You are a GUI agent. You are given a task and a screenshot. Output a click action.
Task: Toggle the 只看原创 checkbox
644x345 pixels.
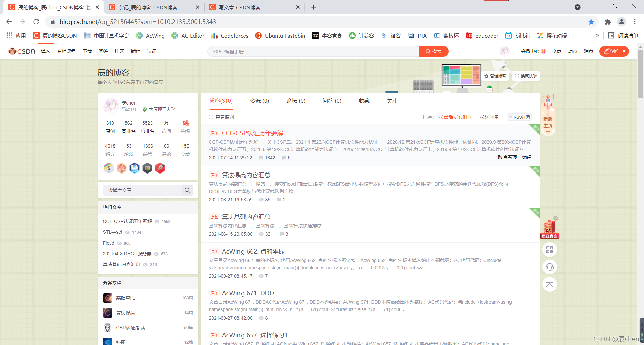tap(211, 117)
